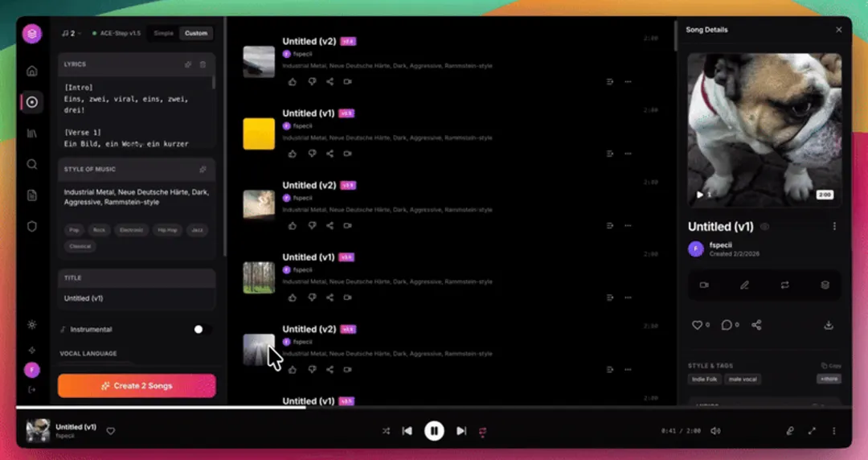868x460 pixels.
Task: Toggle the Instrumental switch
Action: coord(202,329)
